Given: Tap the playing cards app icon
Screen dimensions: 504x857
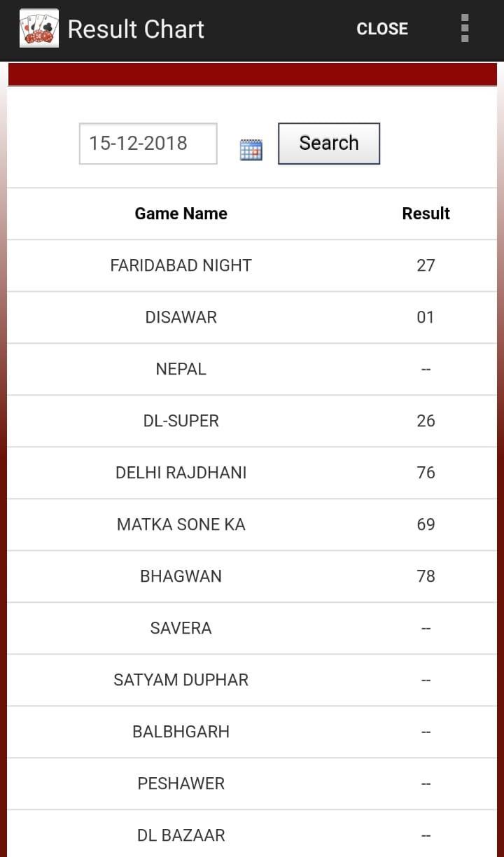Looking at the screenshot, I should coord(39,29).
